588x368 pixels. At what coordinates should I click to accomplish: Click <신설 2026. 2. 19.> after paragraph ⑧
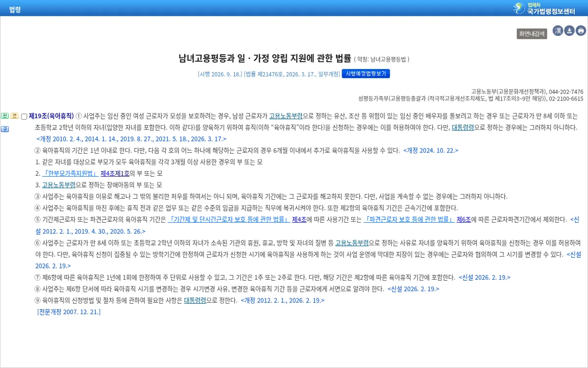coord(414,289)
